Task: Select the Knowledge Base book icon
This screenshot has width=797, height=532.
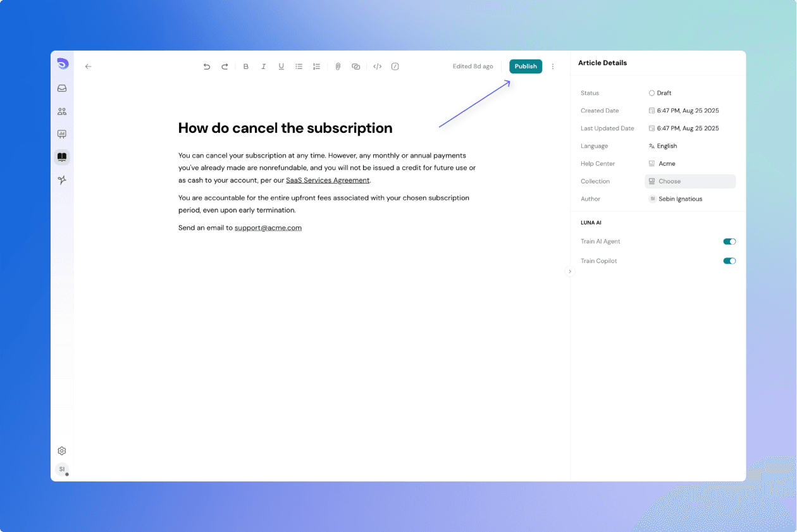Action: [61, 156]
